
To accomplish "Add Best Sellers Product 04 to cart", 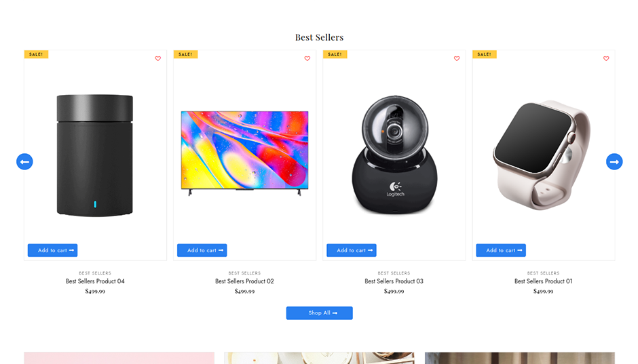I will coord(52,250).
